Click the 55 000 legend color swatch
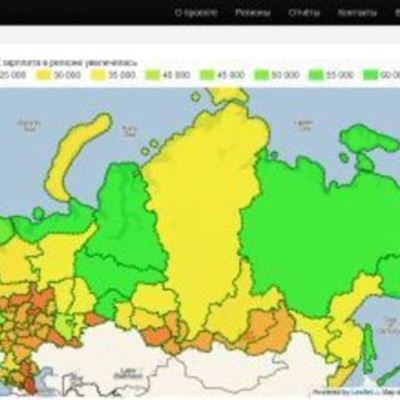 click(x=316, y=75)
